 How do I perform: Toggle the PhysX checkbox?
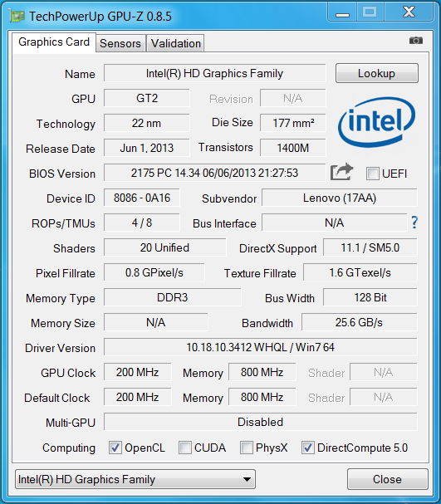[x=246, y=448]
